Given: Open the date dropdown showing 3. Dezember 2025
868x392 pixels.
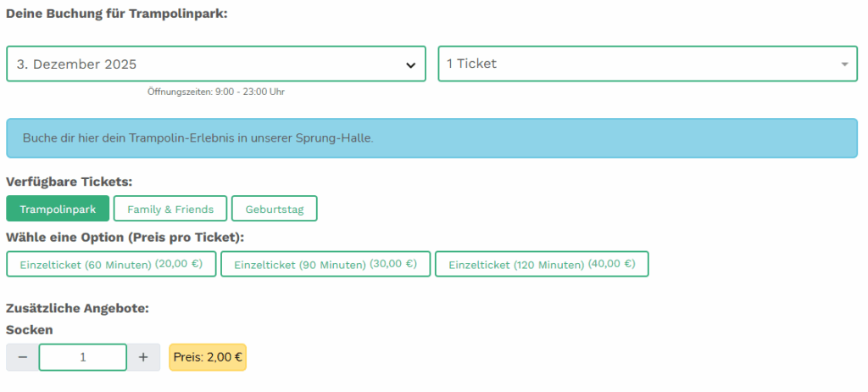Looking at the screenshot, I should tap(203, 64).
